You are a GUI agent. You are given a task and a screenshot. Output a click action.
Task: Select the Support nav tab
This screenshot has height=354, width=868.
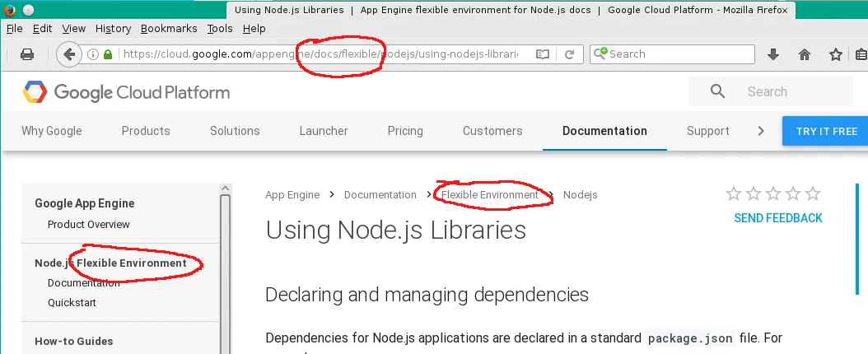click(708, 131)
